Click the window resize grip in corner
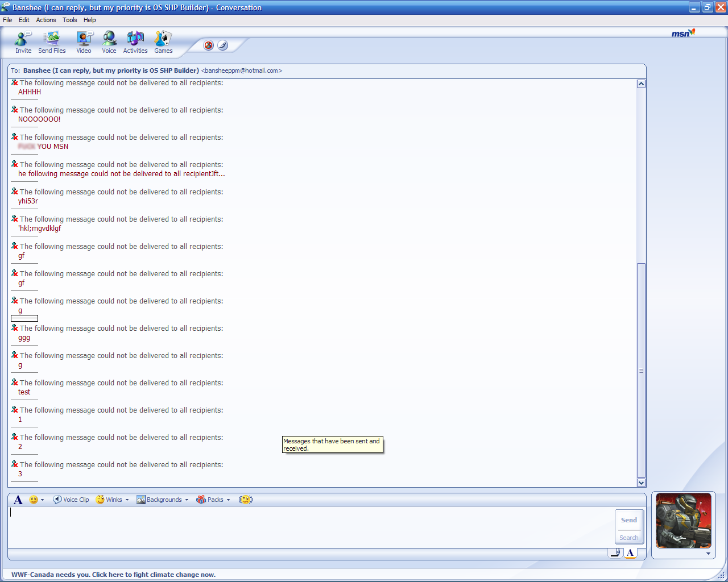Screen dimensions: 728x582 coord(721,575)
